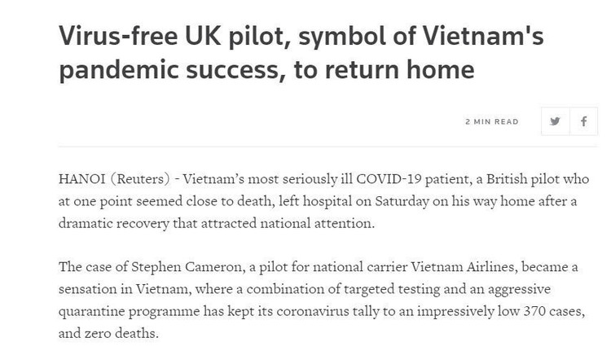Click the "2 MIN READ" label
Screen dimensions: 611x364
491,122
